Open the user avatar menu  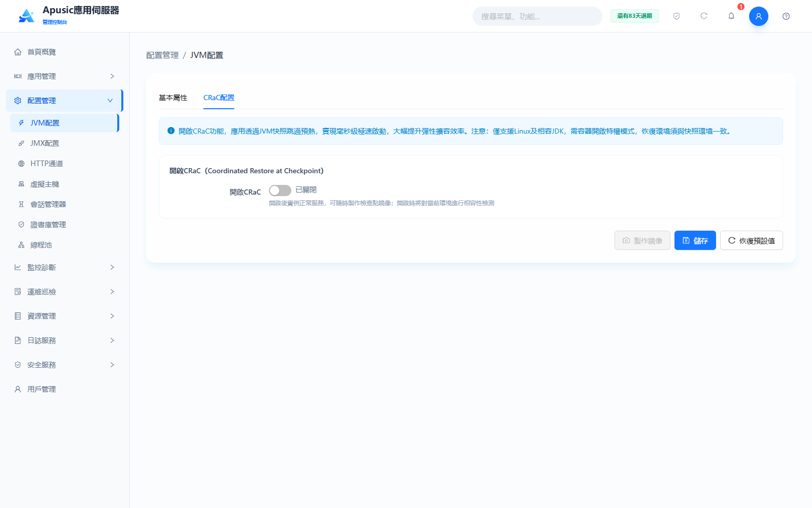pos(759,16)
